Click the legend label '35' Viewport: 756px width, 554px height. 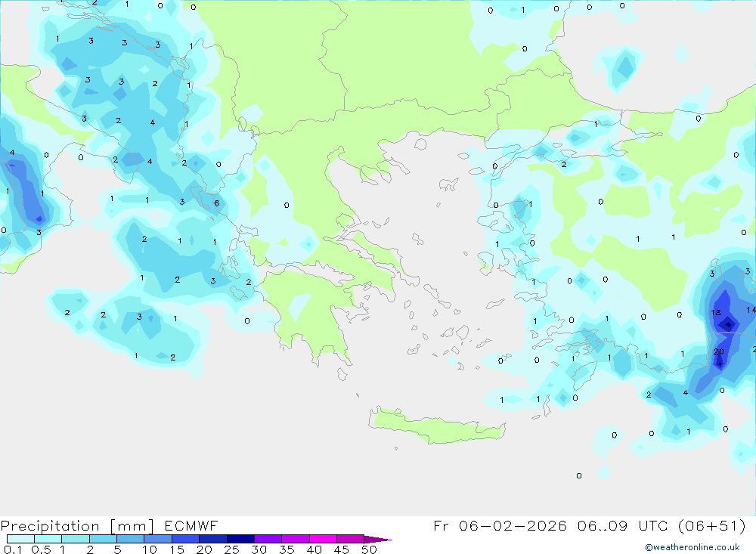(x=287, y=549)
